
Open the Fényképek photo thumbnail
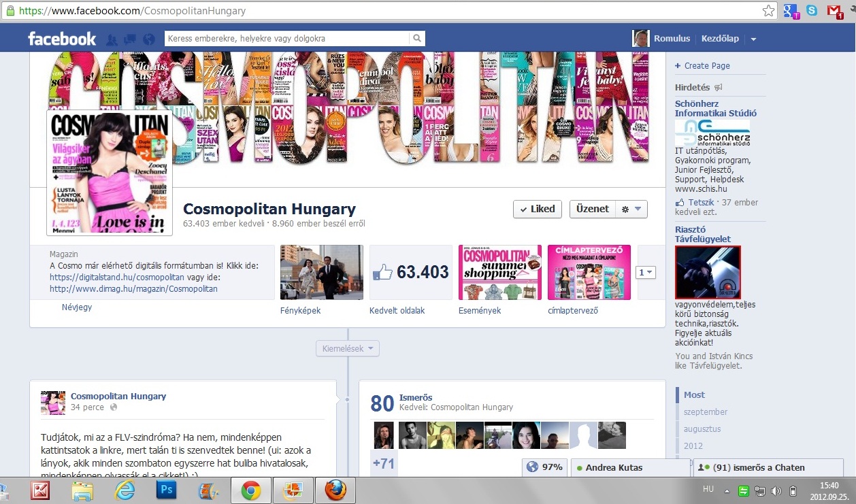click(x=322, y=272)
